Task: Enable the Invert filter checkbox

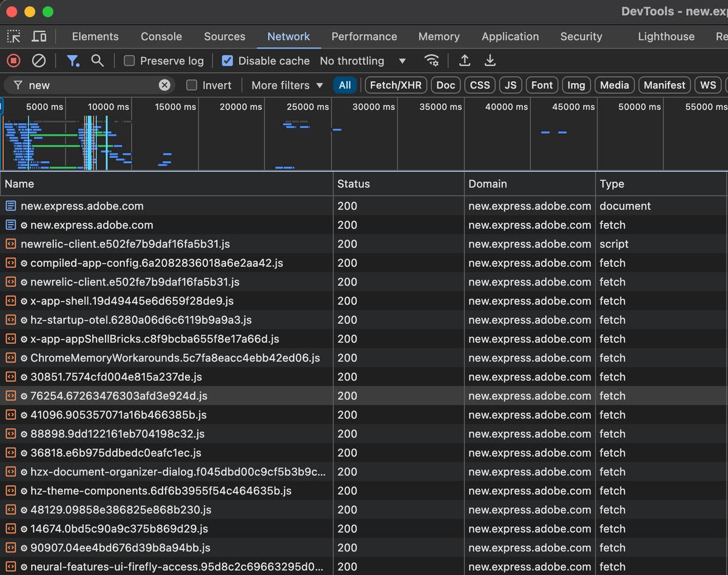Action: [192, 85]
